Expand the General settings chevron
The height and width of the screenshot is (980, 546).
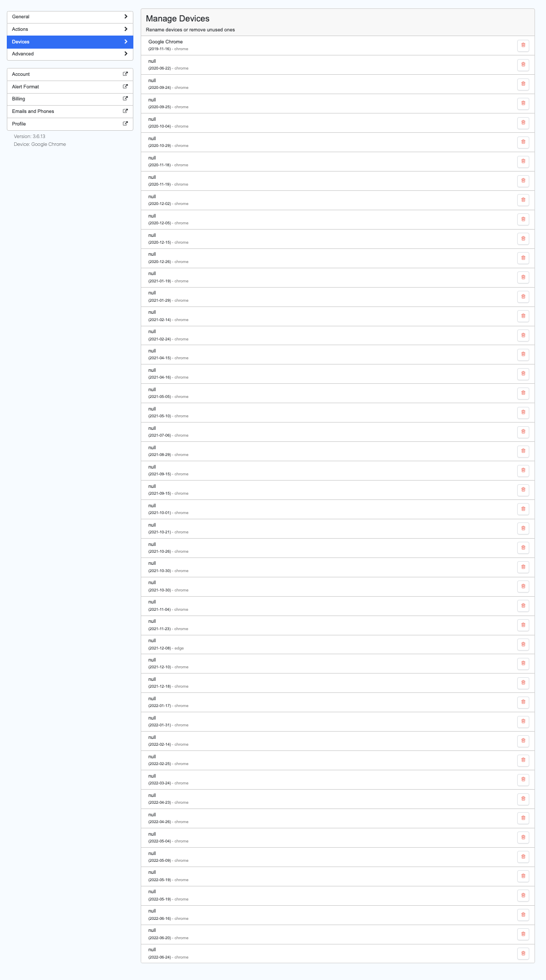click(126, 17)
